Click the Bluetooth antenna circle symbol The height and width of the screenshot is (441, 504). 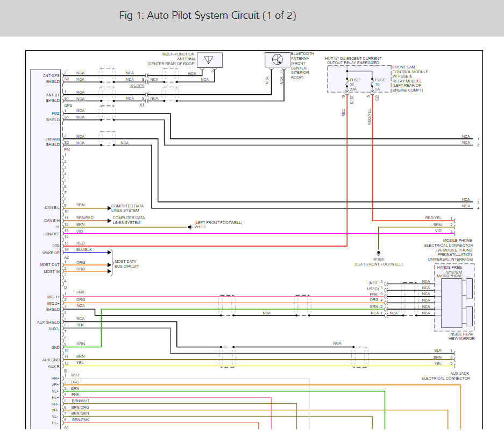click(277, 60)
